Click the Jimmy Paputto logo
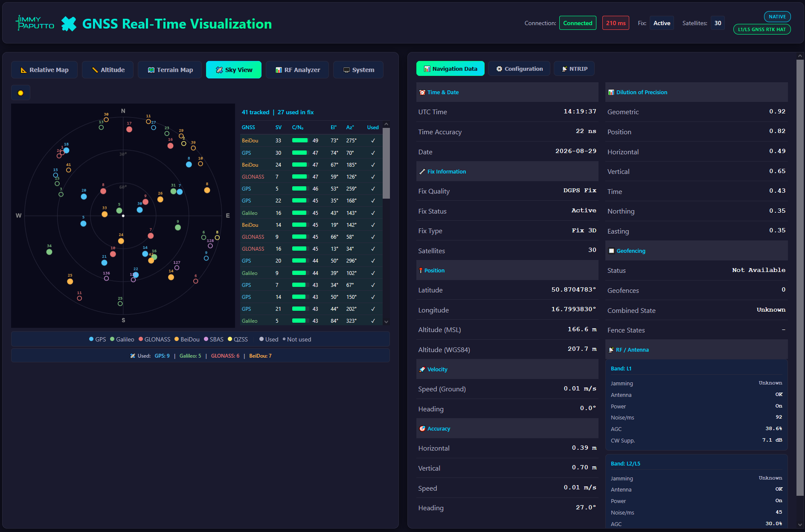The height and width of the screenshot is (532, 805). [35, 23]
